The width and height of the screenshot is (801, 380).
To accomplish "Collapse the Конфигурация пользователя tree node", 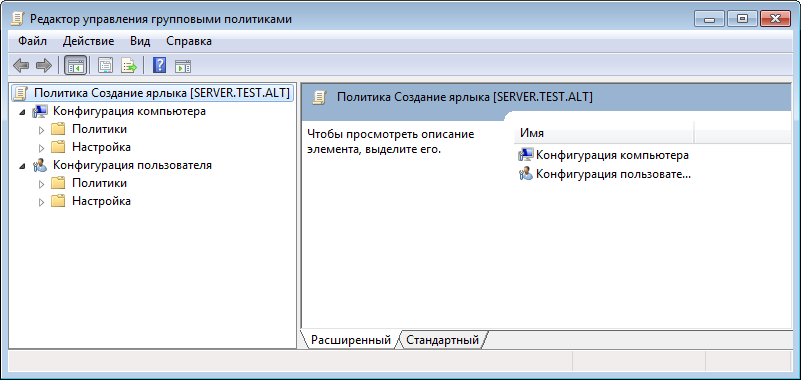I will tap(22, 166).
